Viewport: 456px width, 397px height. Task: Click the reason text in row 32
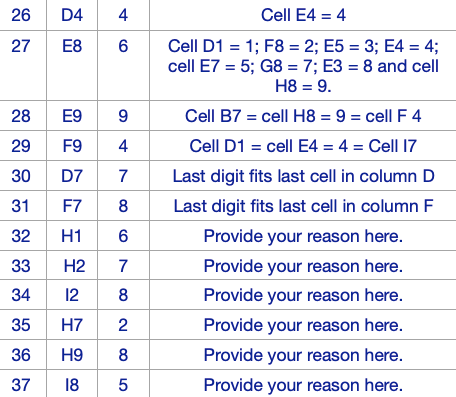pos(303,236)
